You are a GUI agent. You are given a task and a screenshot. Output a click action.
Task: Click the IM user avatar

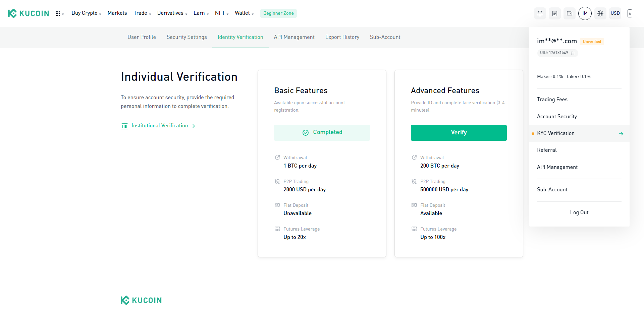click(585, 13)
